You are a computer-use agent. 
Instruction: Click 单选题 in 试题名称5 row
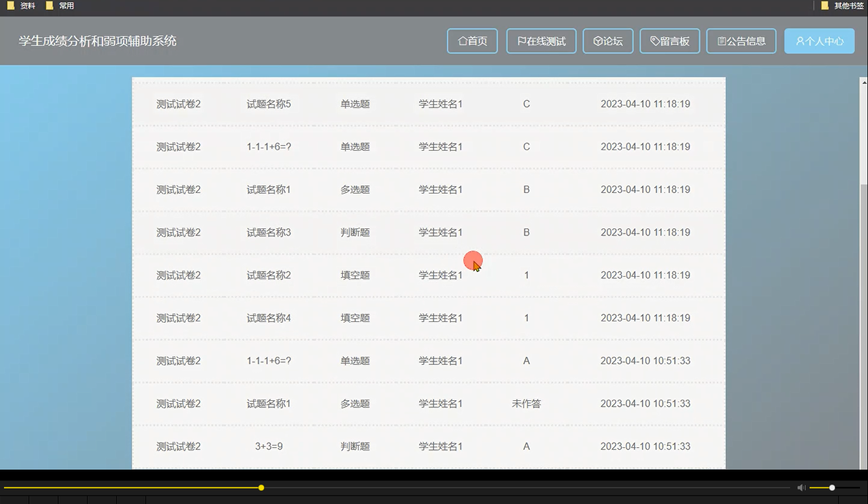(x=355, y=104)
